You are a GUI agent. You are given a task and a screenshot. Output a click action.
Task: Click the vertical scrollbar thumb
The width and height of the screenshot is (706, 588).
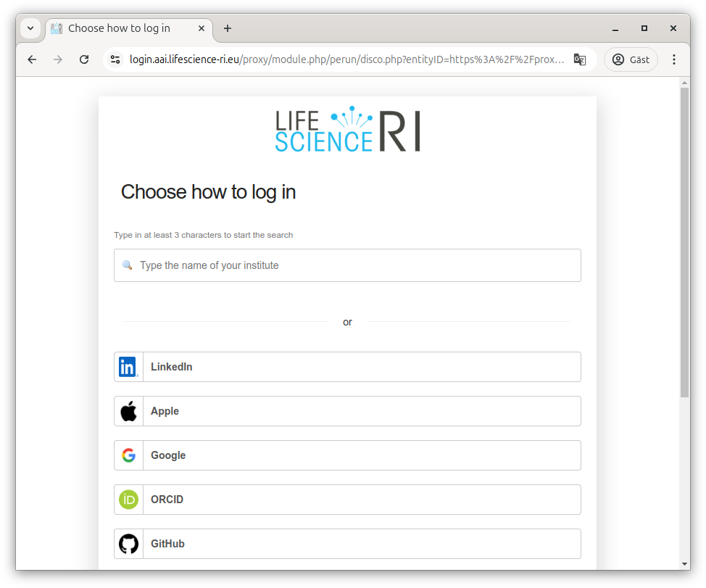point(684,242)
